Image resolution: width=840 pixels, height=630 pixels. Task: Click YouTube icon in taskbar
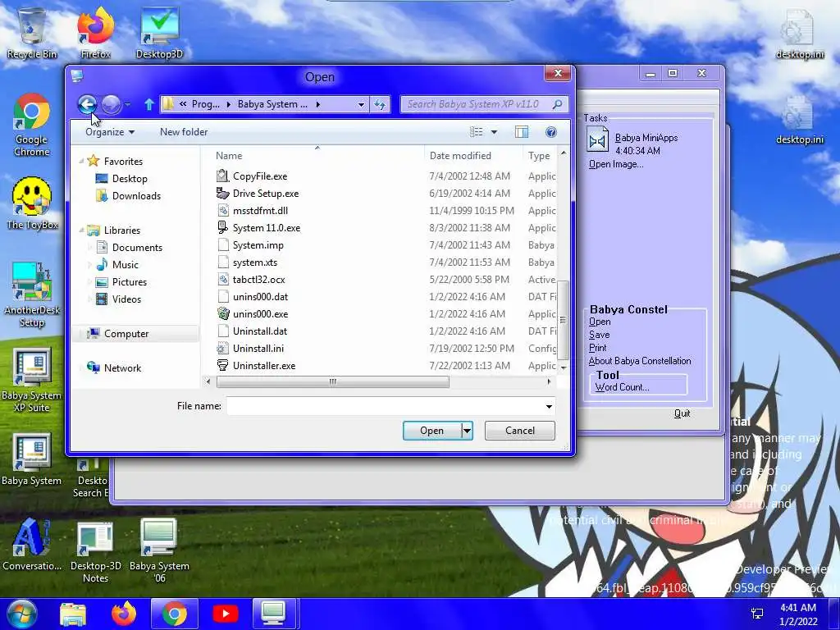[x=225, y=614]
